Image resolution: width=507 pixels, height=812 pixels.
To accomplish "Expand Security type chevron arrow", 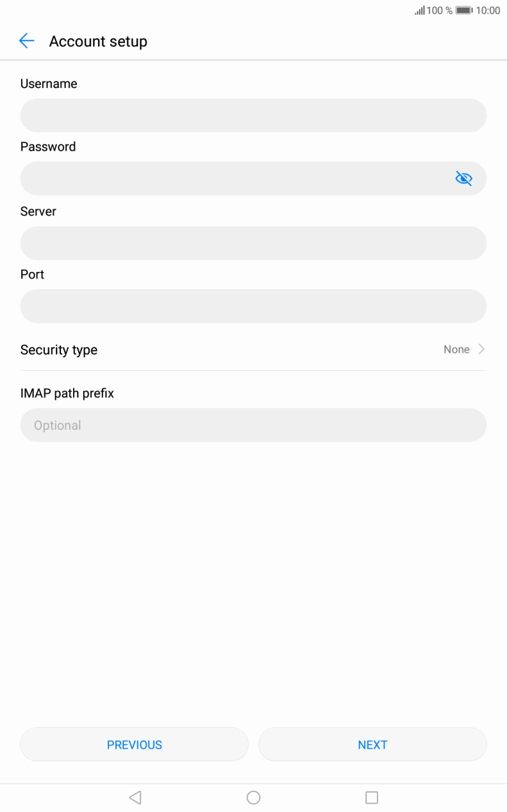I will point(482,350).
